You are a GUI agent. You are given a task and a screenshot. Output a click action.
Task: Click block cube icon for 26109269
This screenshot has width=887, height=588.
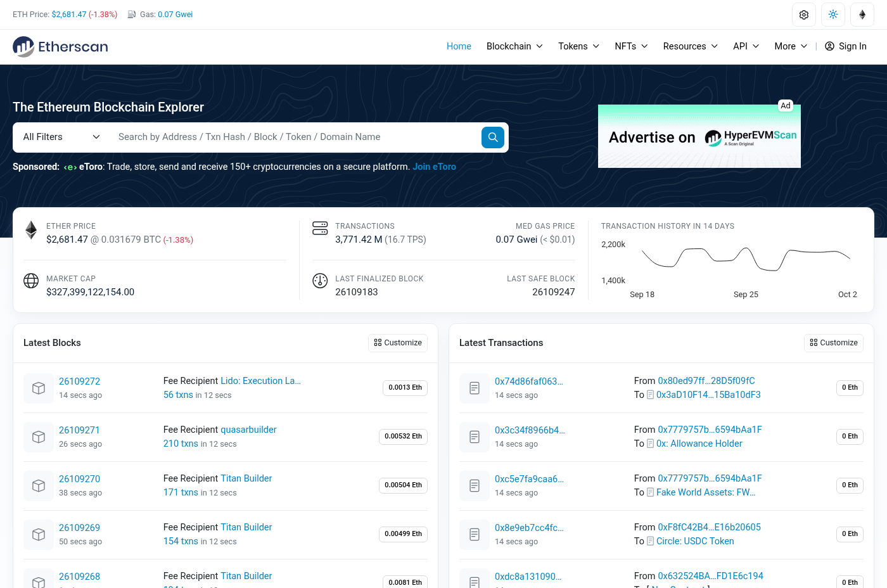tap(39, 535)
